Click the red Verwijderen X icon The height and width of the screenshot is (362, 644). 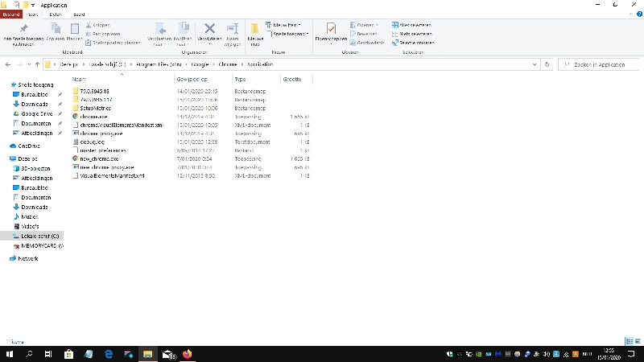tap(209, 30)
